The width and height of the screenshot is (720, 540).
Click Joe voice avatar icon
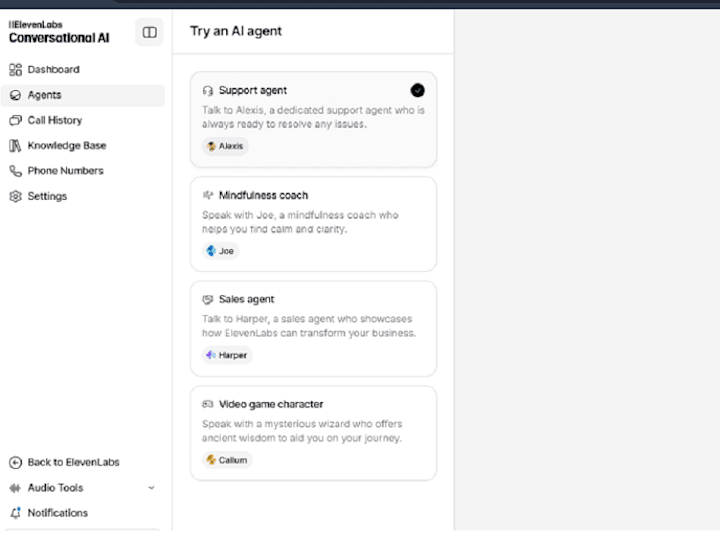tap(211, 251)
